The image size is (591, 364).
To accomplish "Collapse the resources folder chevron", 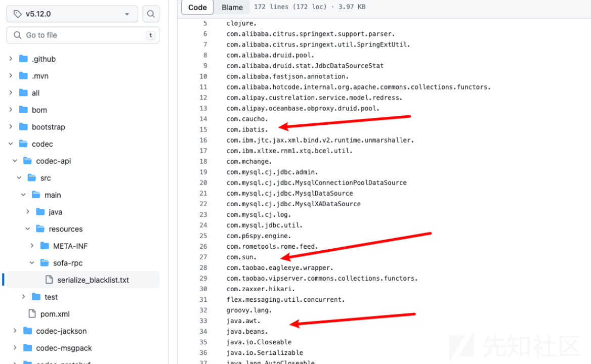I will (27, 229).
